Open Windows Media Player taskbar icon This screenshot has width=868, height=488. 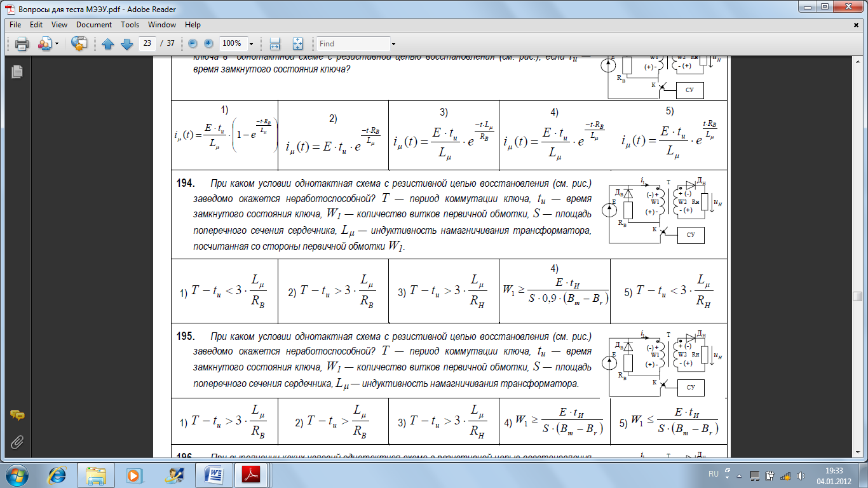(133, 475)
